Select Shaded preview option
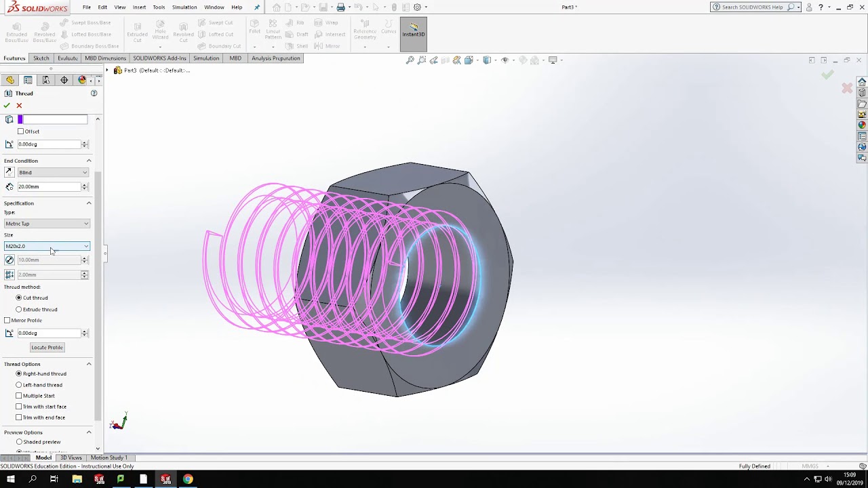This screenshot has height=488, width=868. pyautogui.click(x=19, y=442)
